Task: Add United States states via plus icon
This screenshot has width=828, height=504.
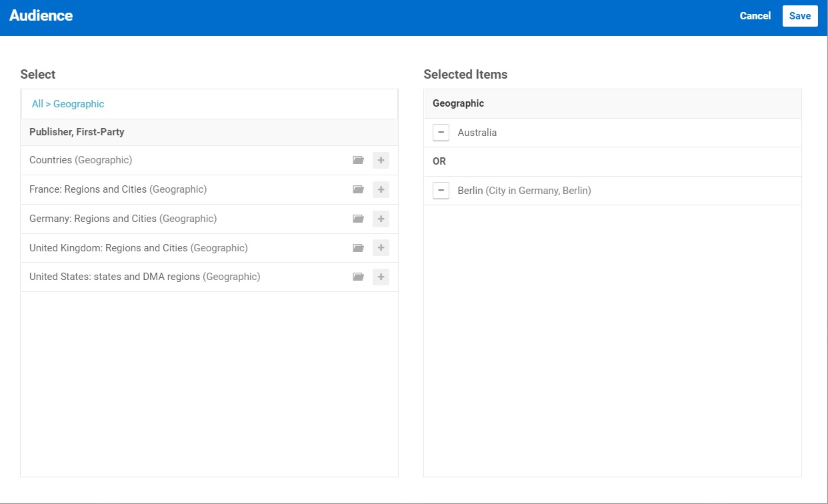Action: (x=381, y=276)
